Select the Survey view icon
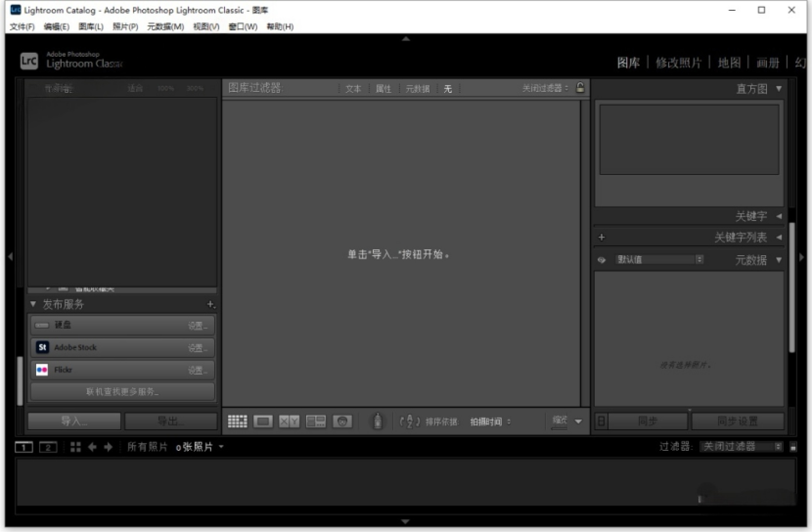 [x=316, y=421]
